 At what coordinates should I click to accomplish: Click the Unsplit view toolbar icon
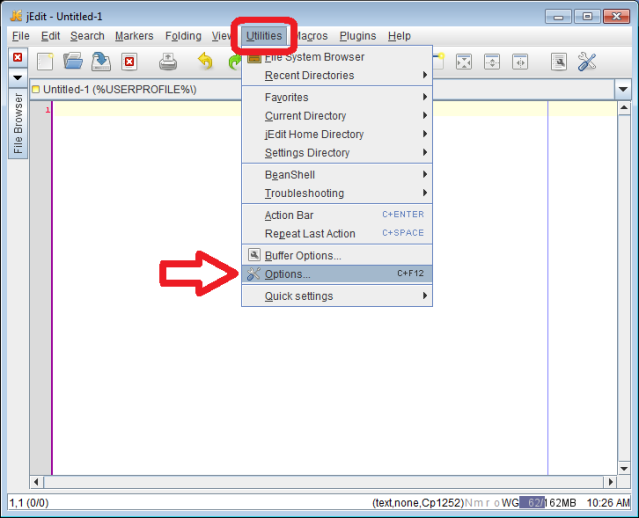click(x=464, y=62)
